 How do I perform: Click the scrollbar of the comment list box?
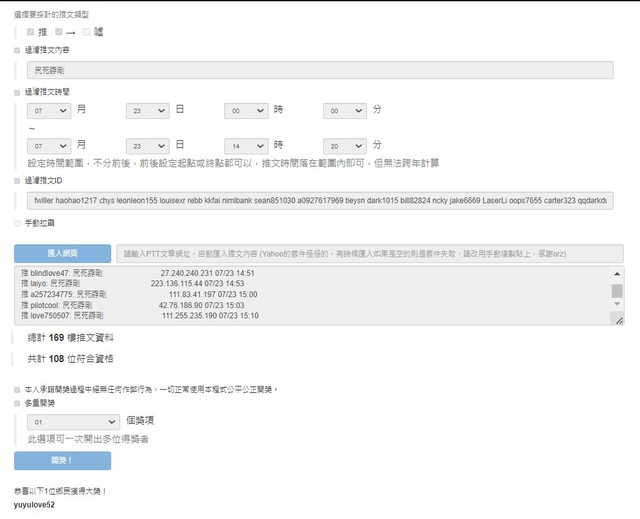tap(617, 291)
